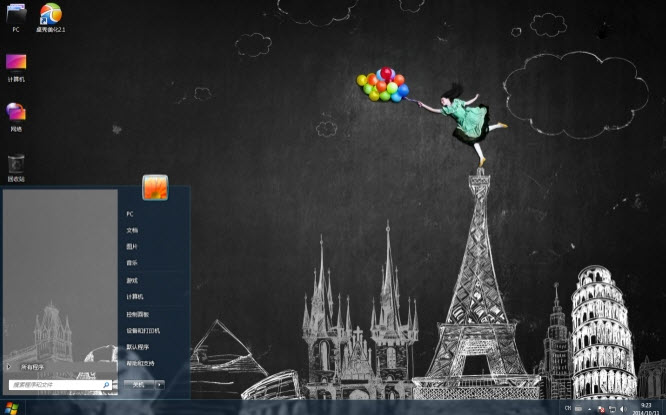The image size is (666, 415).
Task: Open the 回收站 recycle bin icon
Action: coord(16,168)
